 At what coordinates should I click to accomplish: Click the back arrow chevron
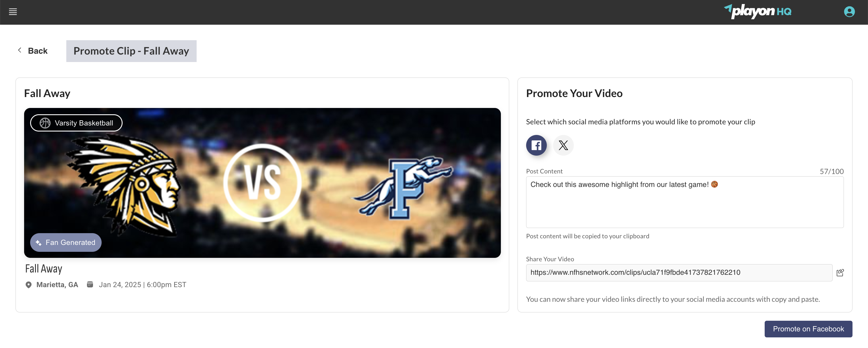point(20,50)
